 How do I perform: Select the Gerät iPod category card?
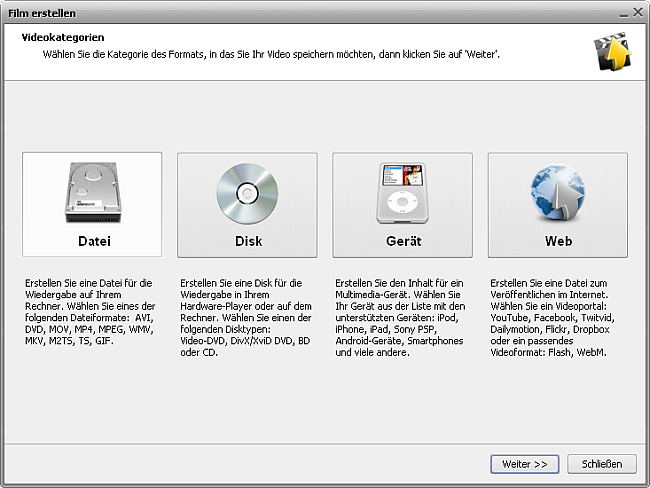click(x=402, y=205)
